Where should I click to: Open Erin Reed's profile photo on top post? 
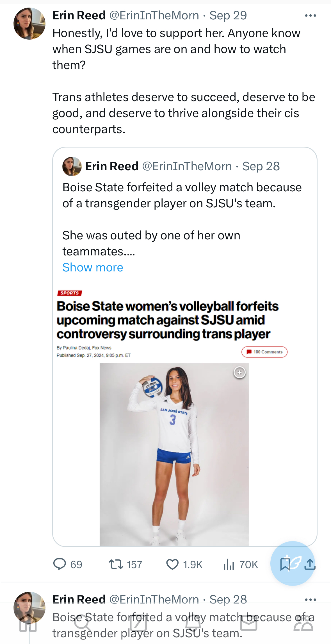[x=29, y=24]
